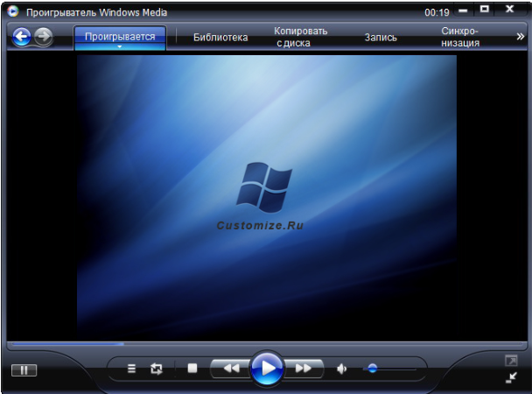
Task: Switch to the Библиотека tab
Action: pyautogui.click(x=220, y=38)
